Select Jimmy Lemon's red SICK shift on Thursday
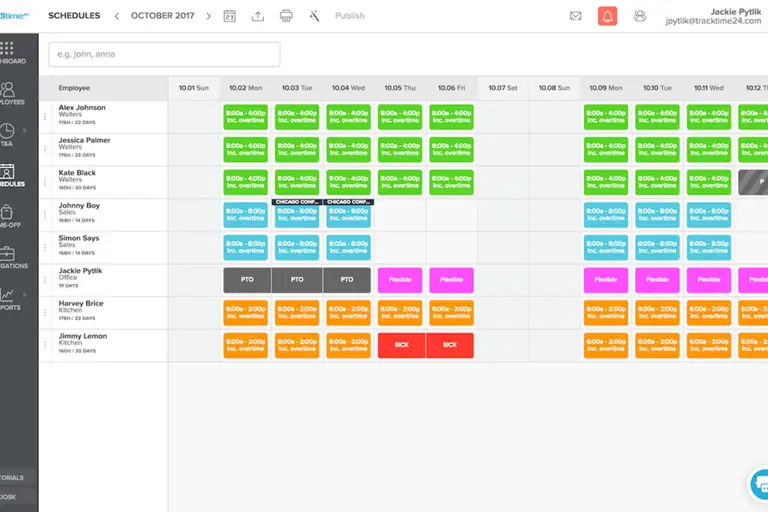The width and height of the screenshot is (768, 512). (x=402, y=345)
